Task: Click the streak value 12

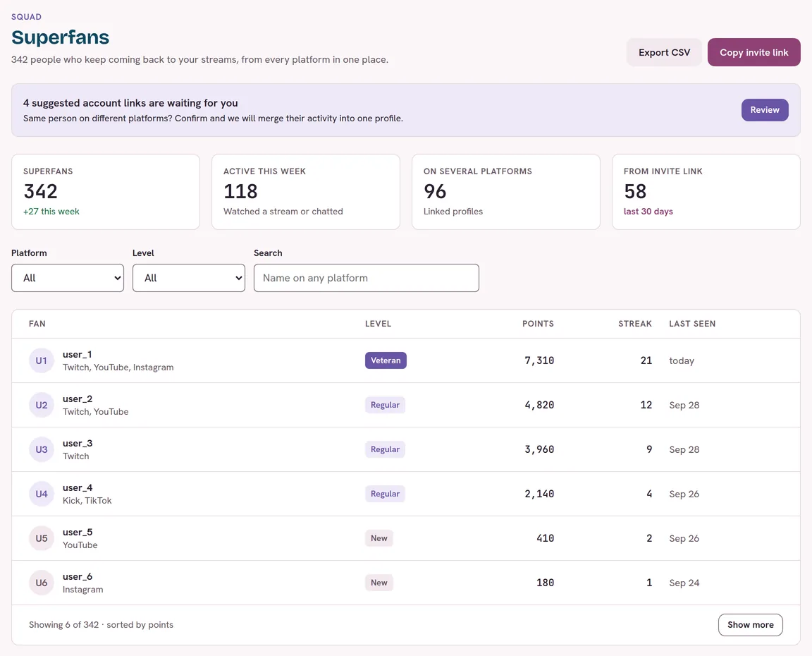Action: pyautogui.click(x=646, y=405)
